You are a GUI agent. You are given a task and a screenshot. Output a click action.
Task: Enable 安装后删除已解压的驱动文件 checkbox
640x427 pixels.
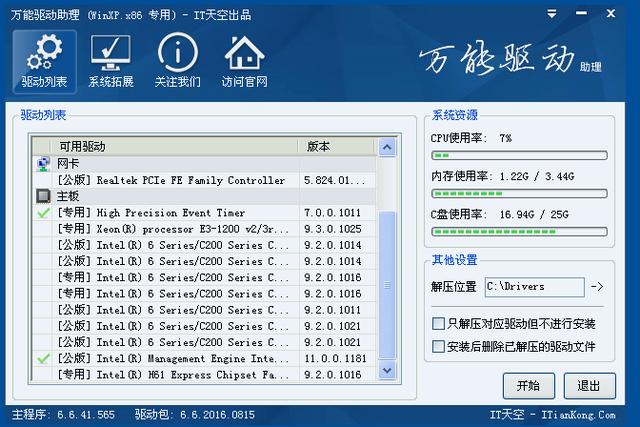pyautogui.click(x=438, y=347)
